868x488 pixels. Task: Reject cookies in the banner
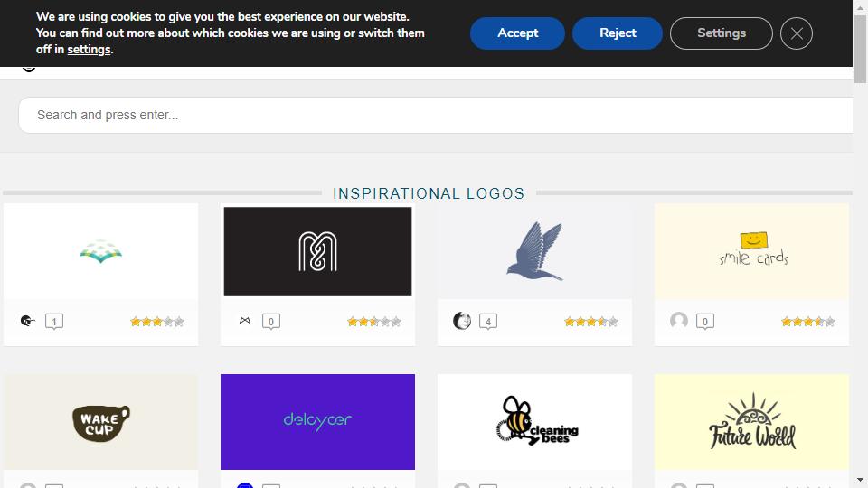click(x=618, y=33)
